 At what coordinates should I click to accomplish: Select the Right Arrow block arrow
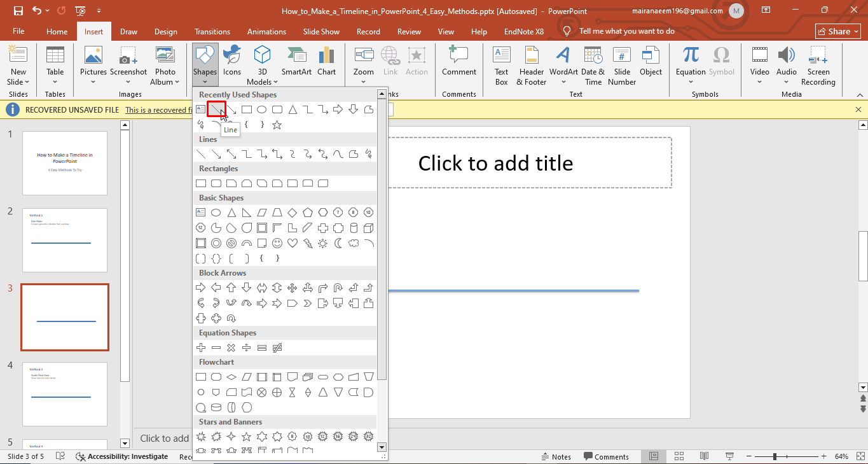(x=201, y=288)
